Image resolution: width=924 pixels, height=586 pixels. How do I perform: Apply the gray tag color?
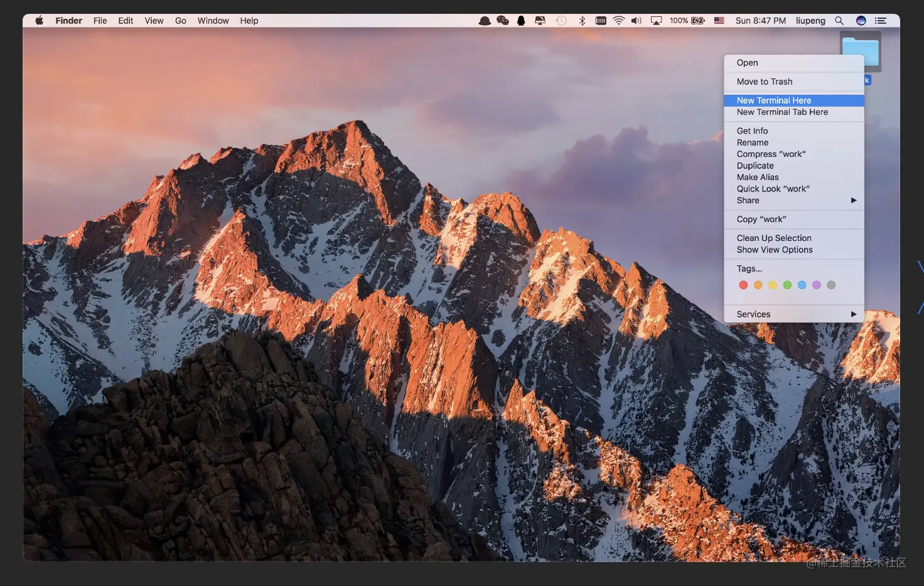click(x=831, y=285)
